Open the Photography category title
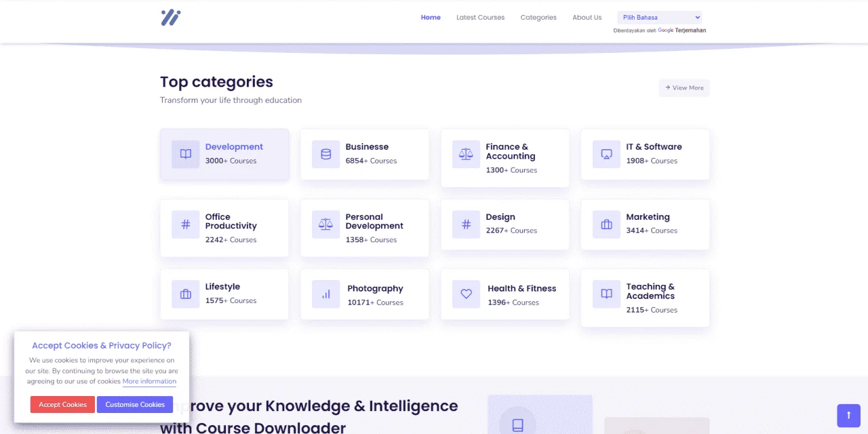868x434 pixels. 375,289
